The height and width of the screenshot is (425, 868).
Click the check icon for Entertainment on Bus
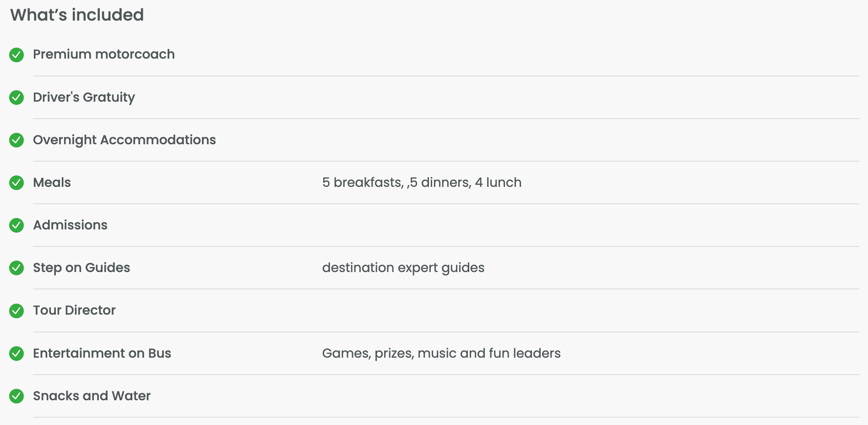(16, 354)
